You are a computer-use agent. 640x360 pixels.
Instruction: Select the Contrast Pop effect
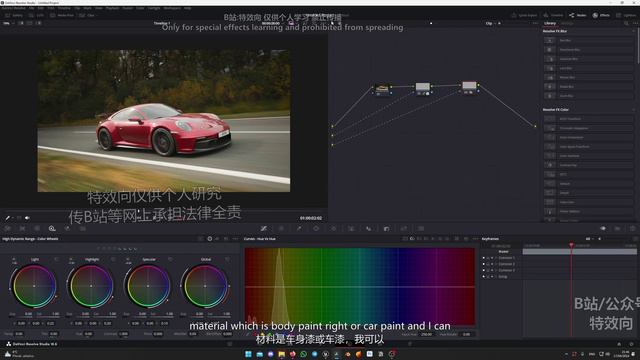coord(589,165)
